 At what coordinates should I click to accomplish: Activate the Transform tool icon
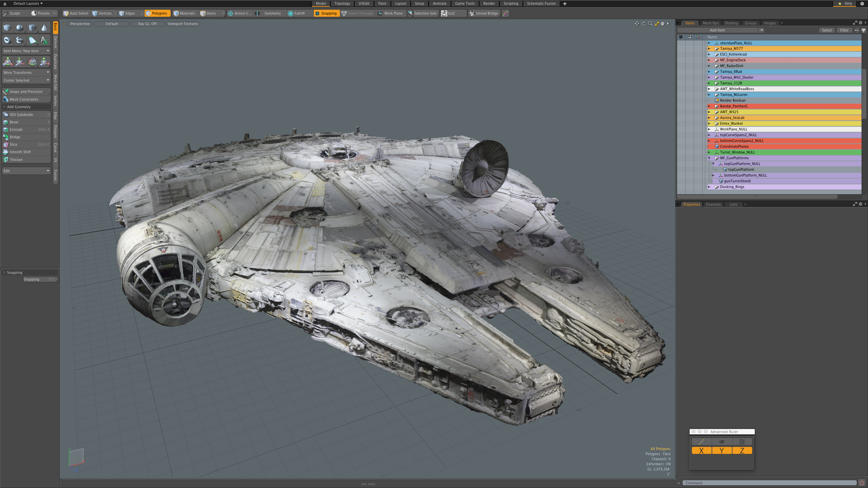coord(7,62)
